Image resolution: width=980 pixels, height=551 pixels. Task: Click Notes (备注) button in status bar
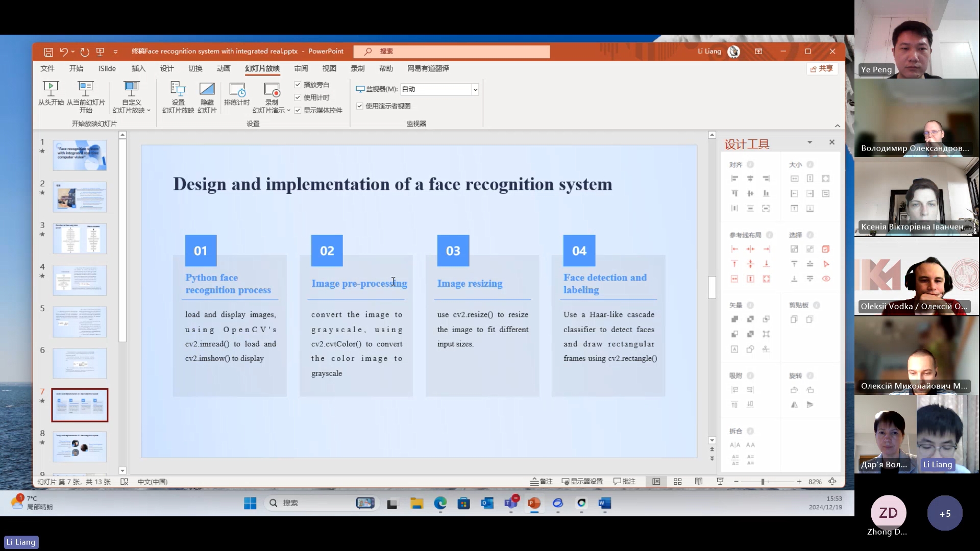[542, 482]
